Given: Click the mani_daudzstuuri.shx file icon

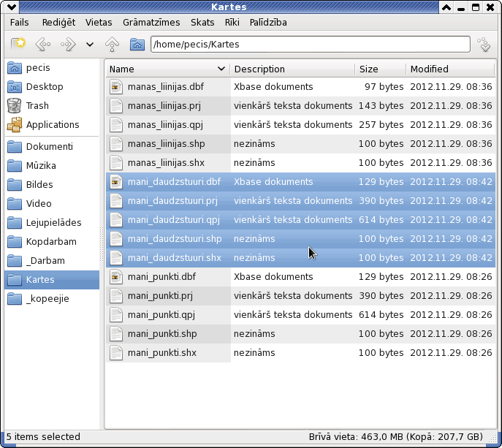Looking at the screenshot, I should click(x=116, y=258).
